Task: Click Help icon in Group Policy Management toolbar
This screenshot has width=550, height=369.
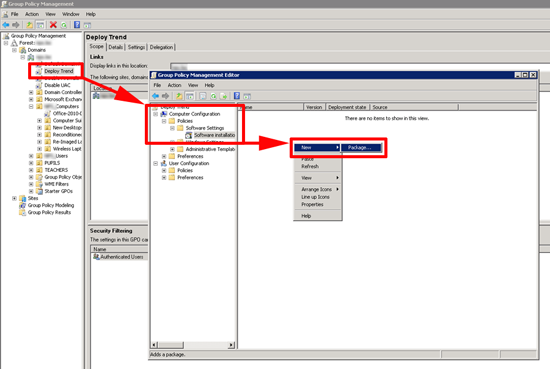Action: coord(77,25)
